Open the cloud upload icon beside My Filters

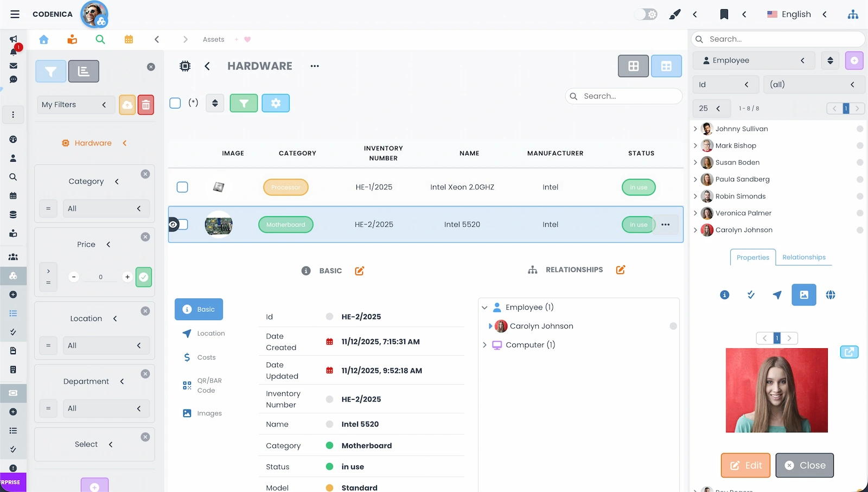click(x=127, y=104)
